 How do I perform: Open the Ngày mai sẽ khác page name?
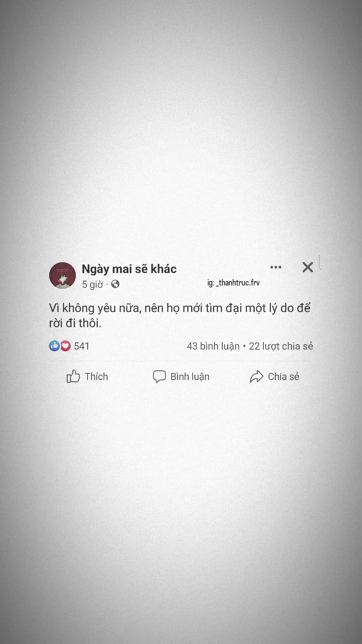pos(129,269)
